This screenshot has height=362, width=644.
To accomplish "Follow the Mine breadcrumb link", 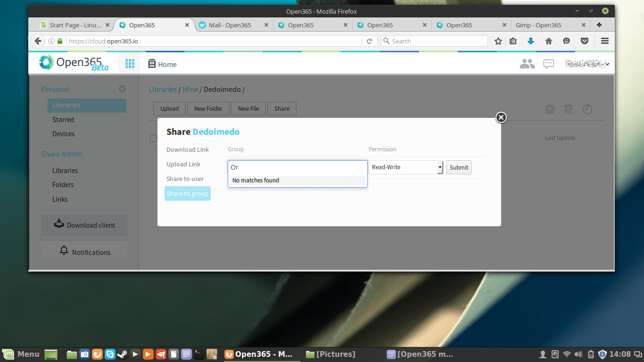I will pyautogui.click(x=190, y=89).
